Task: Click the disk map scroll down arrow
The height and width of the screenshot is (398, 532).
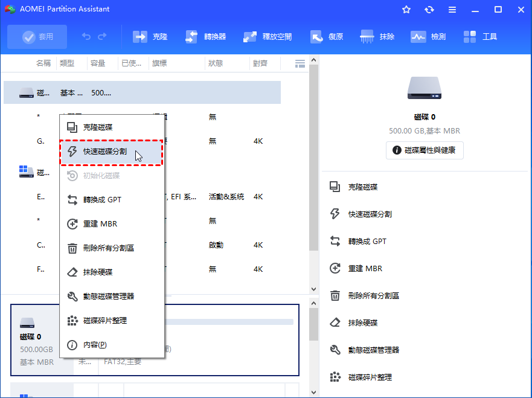Action: click(x=314, y=393)
